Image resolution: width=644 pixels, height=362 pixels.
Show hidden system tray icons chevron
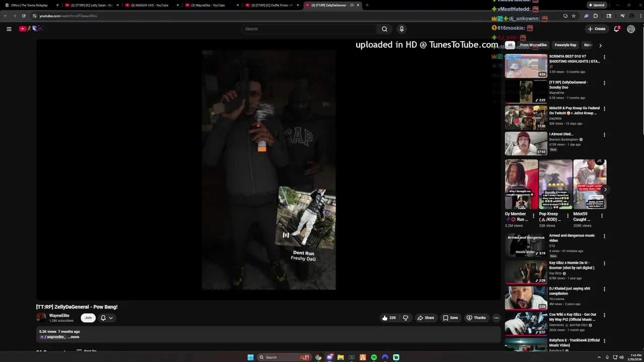[x=599, y=357]
